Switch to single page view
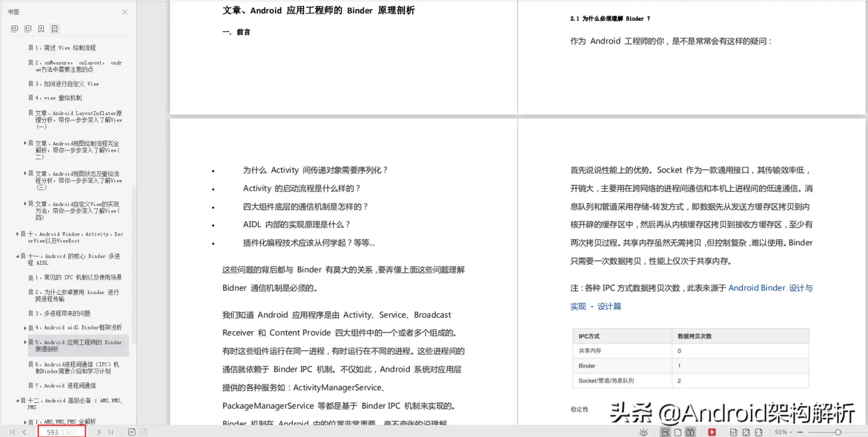This screenshot has height=437, width=868. click(x=678, y=432)
